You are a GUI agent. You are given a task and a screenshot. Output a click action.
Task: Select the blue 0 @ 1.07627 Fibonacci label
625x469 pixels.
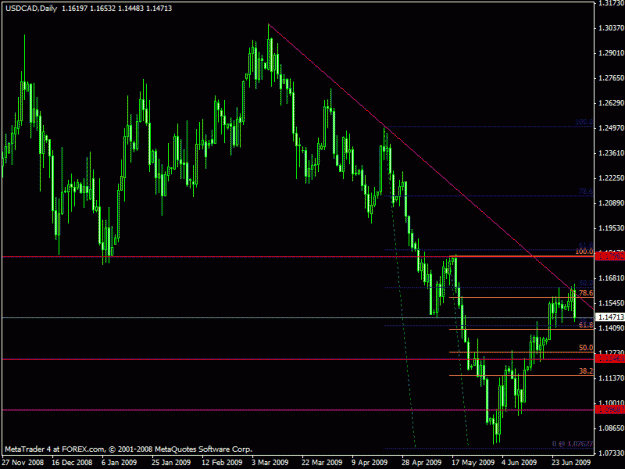tap(572, 443)
